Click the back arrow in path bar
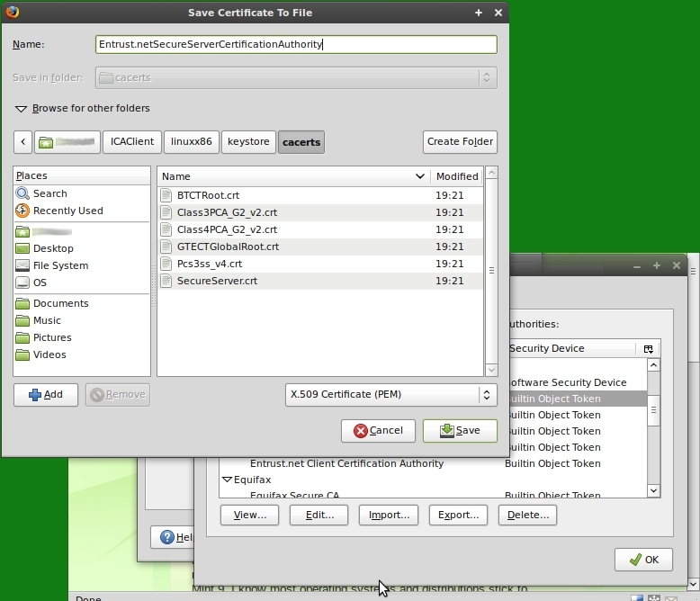 pyautogui.click(x=23, y=142)
